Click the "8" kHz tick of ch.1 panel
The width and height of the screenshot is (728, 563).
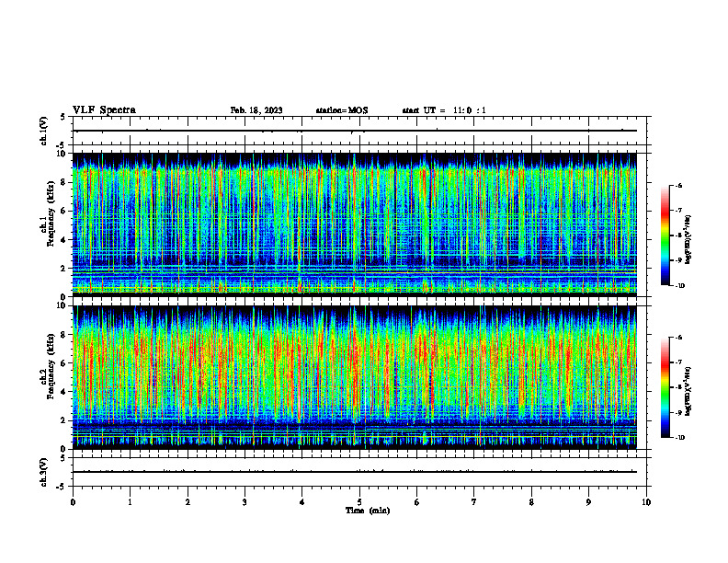click(63, 182)
